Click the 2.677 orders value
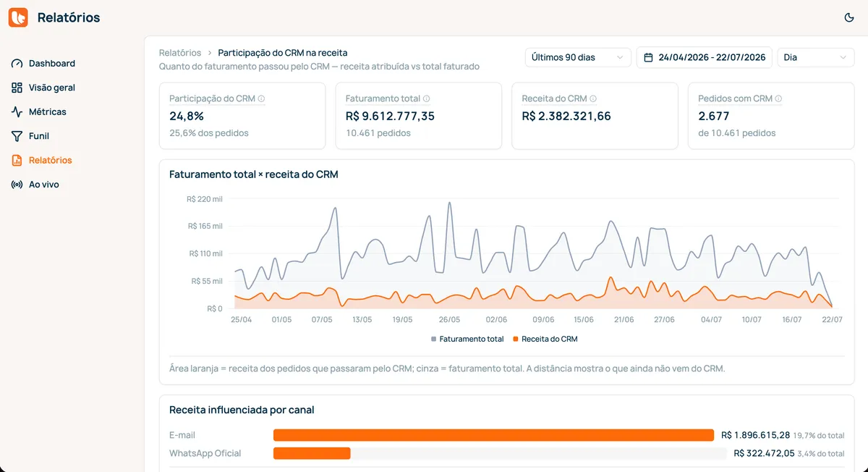 click(714, 116)
